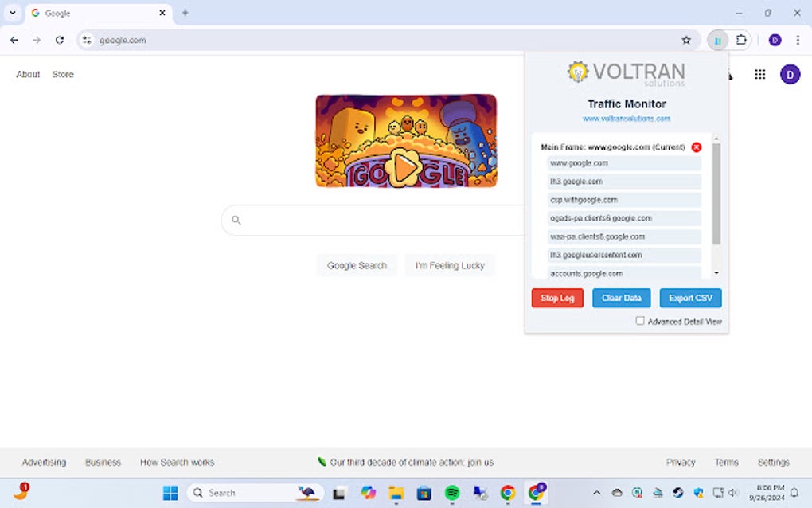Click the navigation back arrow toggle

pos(14,40)
